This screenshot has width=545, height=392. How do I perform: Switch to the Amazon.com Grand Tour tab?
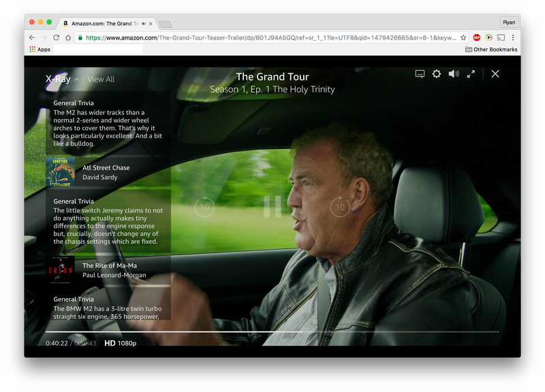(x=105, y=24)
